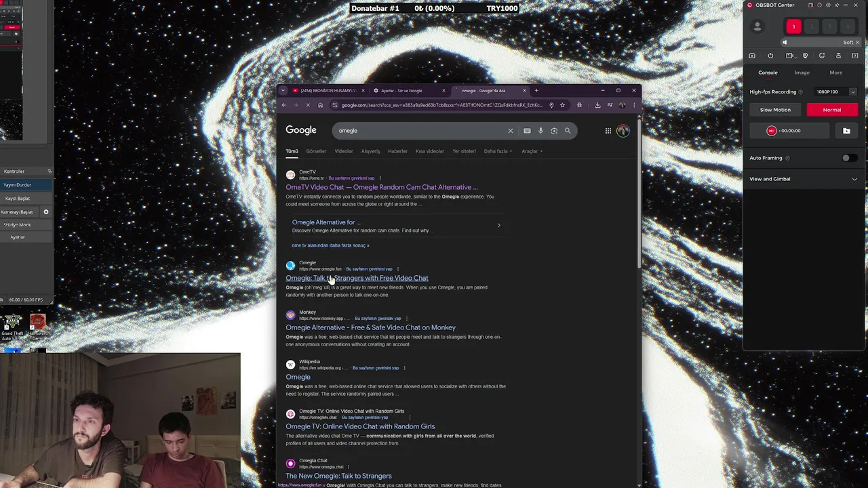Open Chrome downloads icon
The height and width of the screenshot is (488, 868).
point(597,105)
